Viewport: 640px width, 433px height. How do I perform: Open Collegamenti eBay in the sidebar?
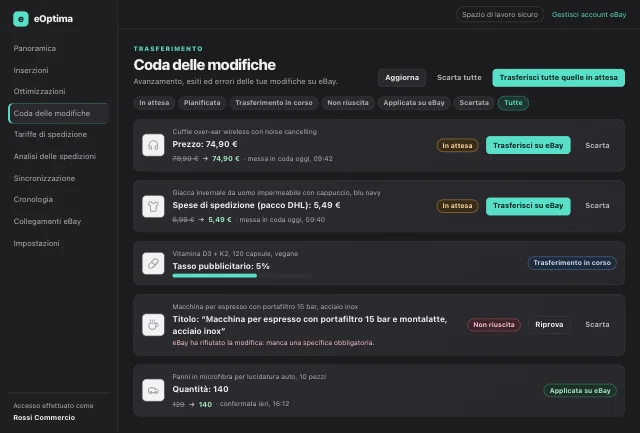[47, 222]
